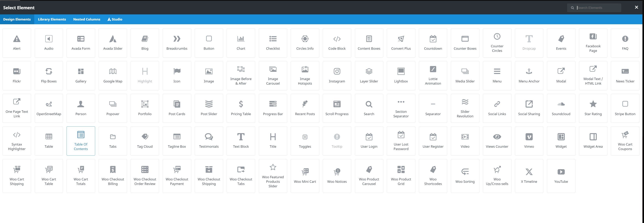Choose the Google Map element

(113, 76)
